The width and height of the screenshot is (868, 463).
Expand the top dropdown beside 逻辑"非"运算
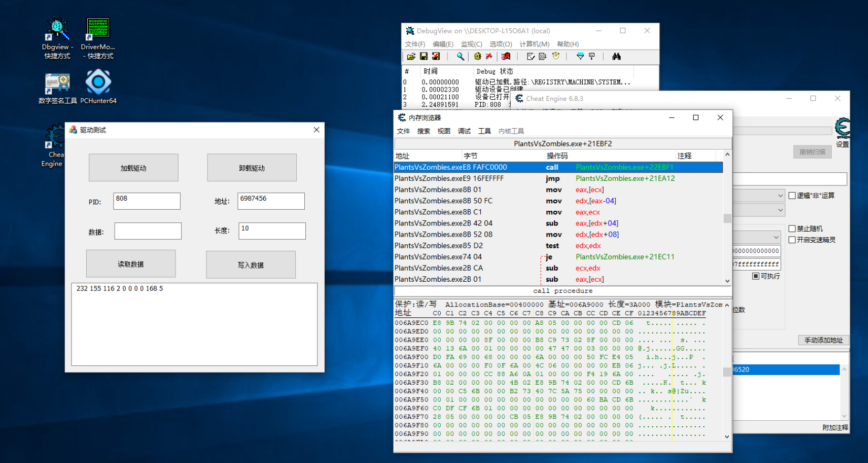point(780,196)
